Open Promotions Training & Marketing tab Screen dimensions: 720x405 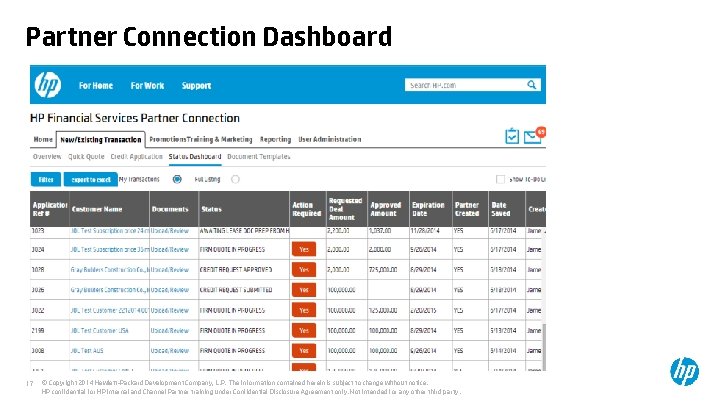point(201,139)
